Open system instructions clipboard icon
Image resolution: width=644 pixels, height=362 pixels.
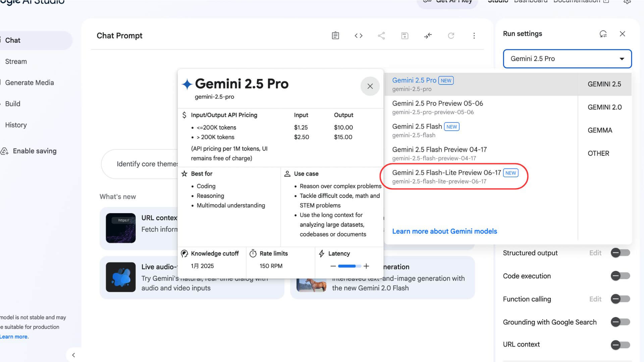coord(335,36)
